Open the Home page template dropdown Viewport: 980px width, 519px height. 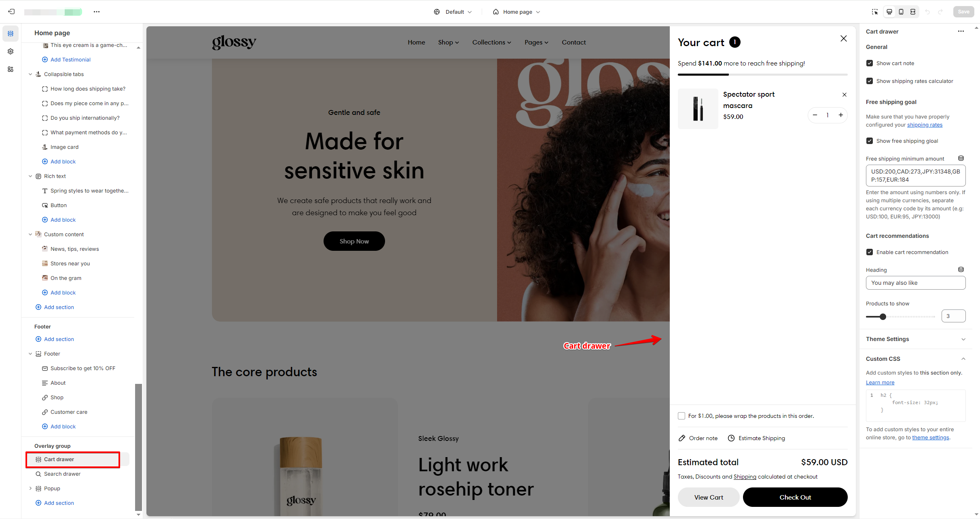pyautogui.click(x=516, y=12)
